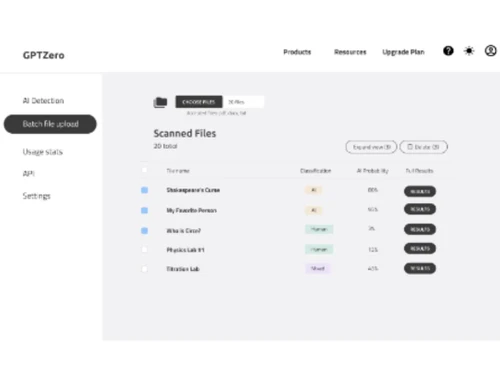This screenshot has width=500, height=375.
Task: Open the user account profile icon
Action: (x=490, y=51)
